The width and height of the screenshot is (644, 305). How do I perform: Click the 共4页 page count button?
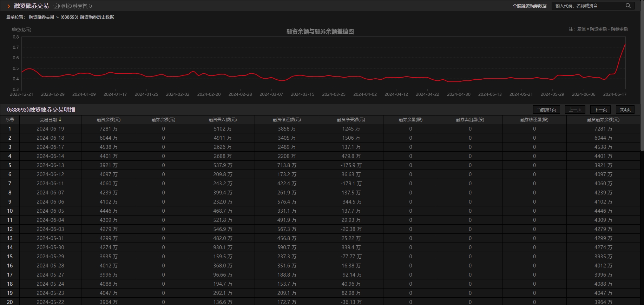point(625,110)
